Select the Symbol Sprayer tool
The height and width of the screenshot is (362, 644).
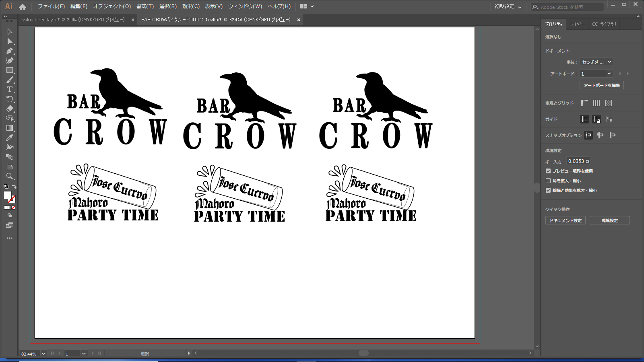(10, 148)
